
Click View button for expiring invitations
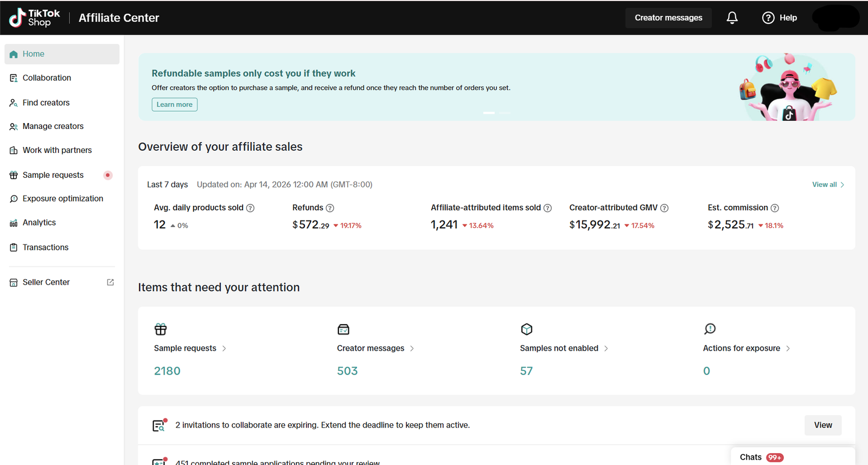(823, 425)
